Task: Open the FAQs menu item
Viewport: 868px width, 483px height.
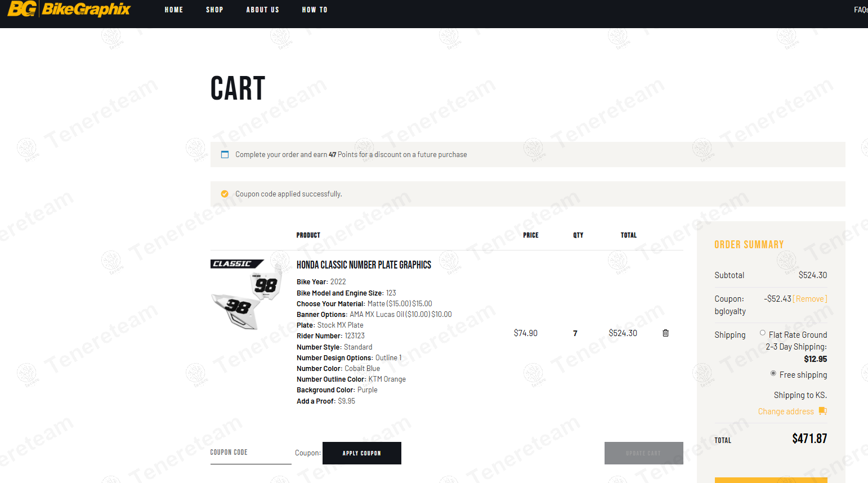Action: click(x=860, y=10)
